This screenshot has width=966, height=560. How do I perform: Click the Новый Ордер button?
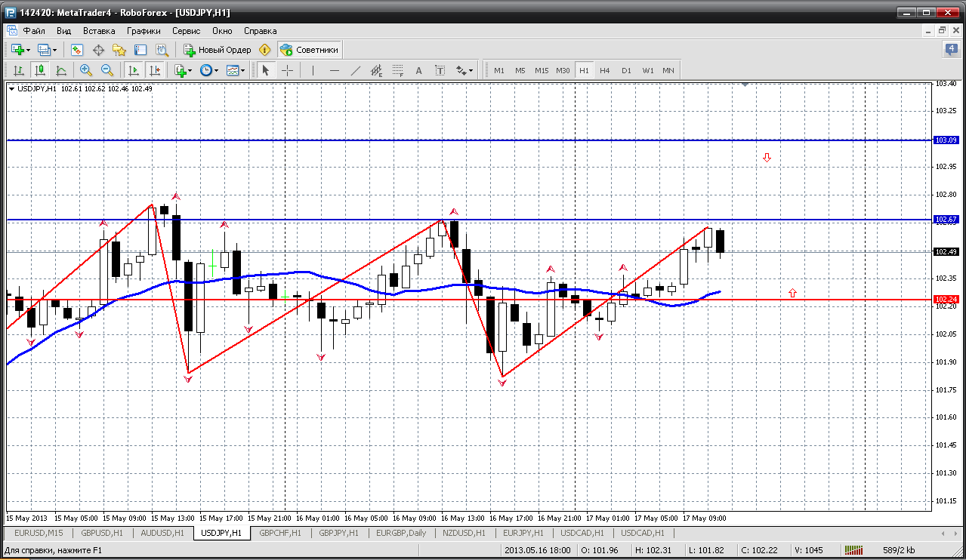tap(218, 50)
